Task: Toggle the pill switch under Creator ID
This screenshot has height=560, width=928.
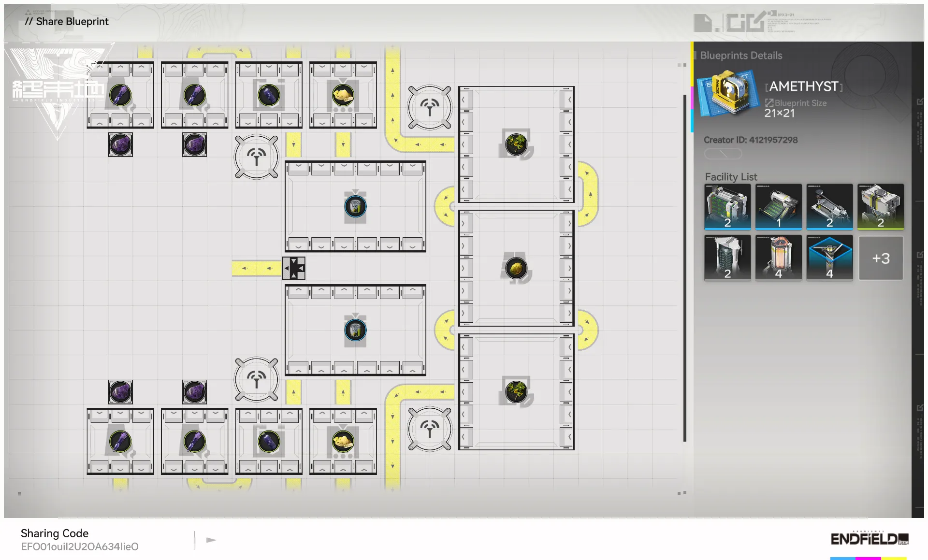Action: pyautogui.click(x=723, y=154)
